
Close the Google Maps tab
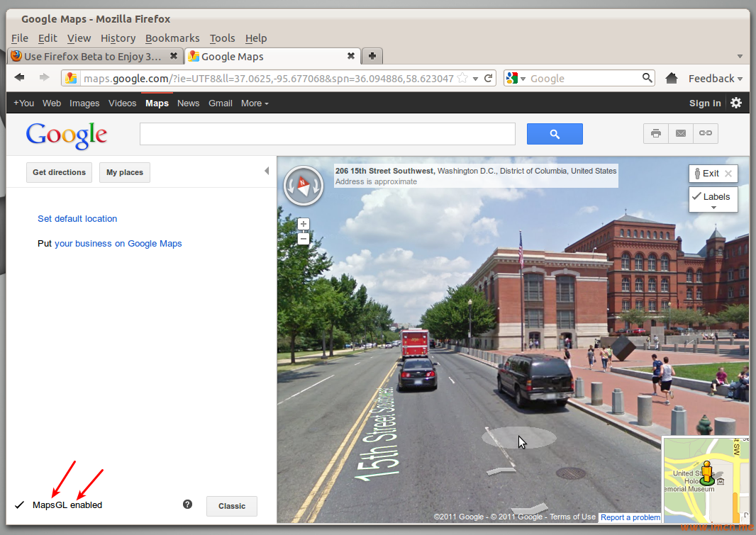[351, 56]
